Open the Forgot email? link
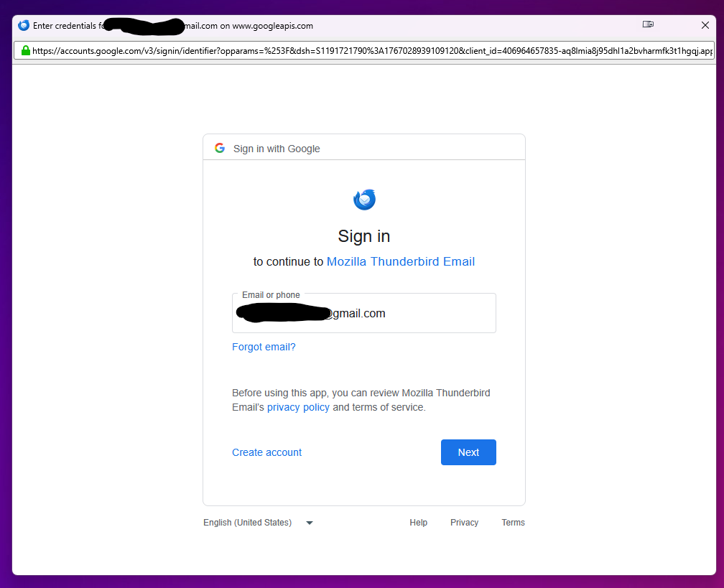This screenshot has height=588, width=724. 264,347
